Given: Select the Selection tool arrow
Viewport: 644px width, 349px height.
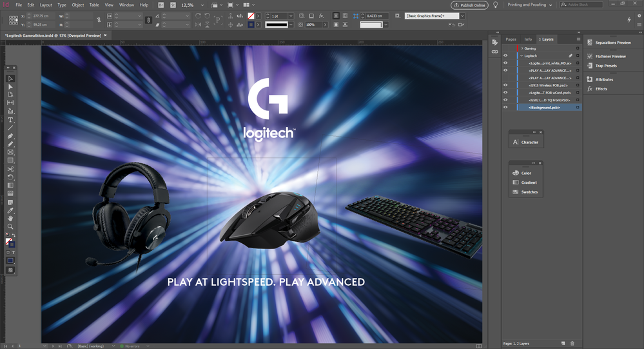Looking at the screenshot, I should point(10,79).
